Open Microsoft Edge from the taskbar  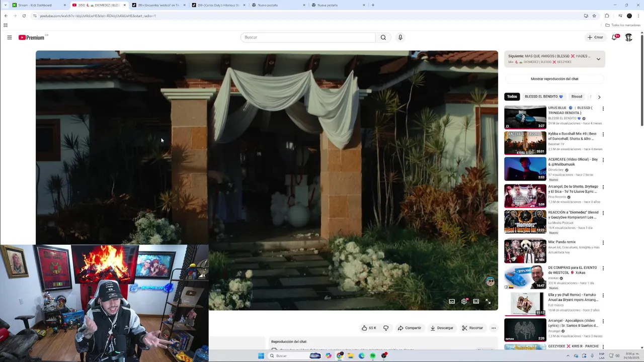pos(362,356)
